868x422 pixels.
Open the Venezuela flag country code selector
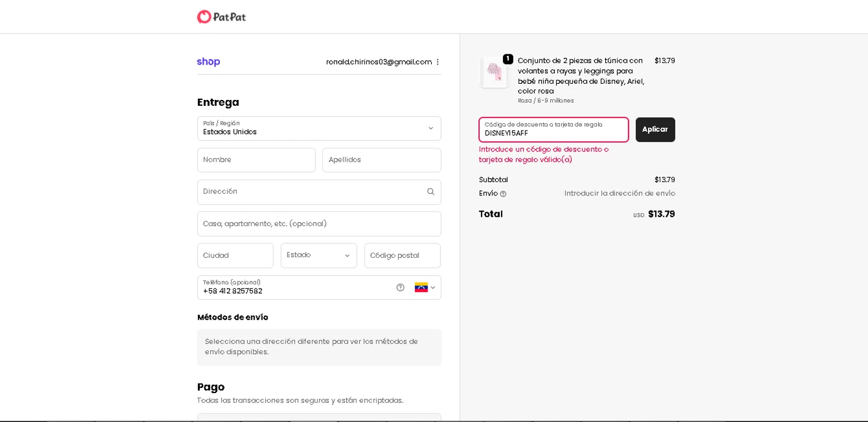(x=425, y=287)
